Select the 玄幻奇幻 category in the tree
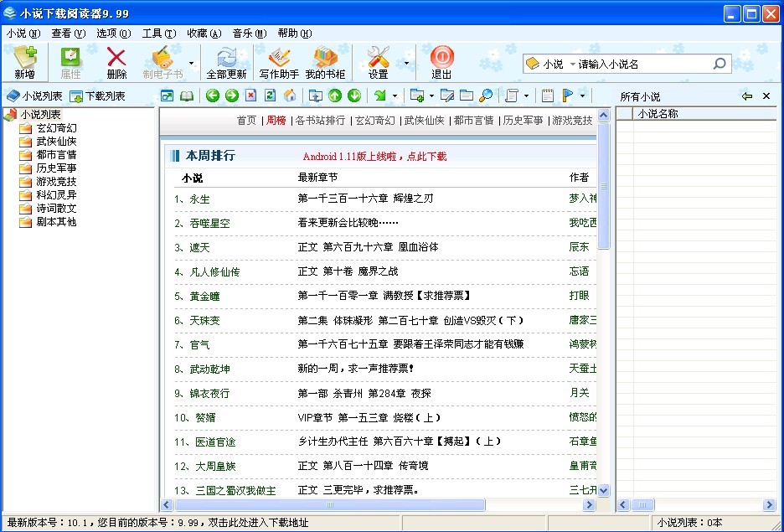The height and width of the screenshot is (532, 784). (x=56, y=128)
